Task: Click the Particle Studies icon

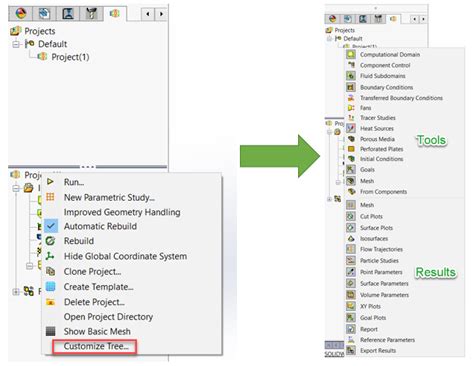Action: point(351,260)
